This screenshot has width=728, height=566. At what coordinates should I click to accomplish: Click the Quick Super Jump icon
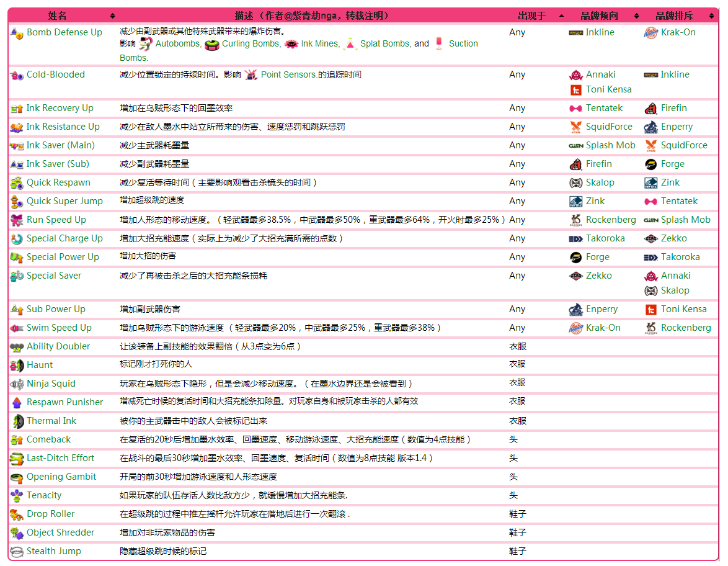coord(17,202)
